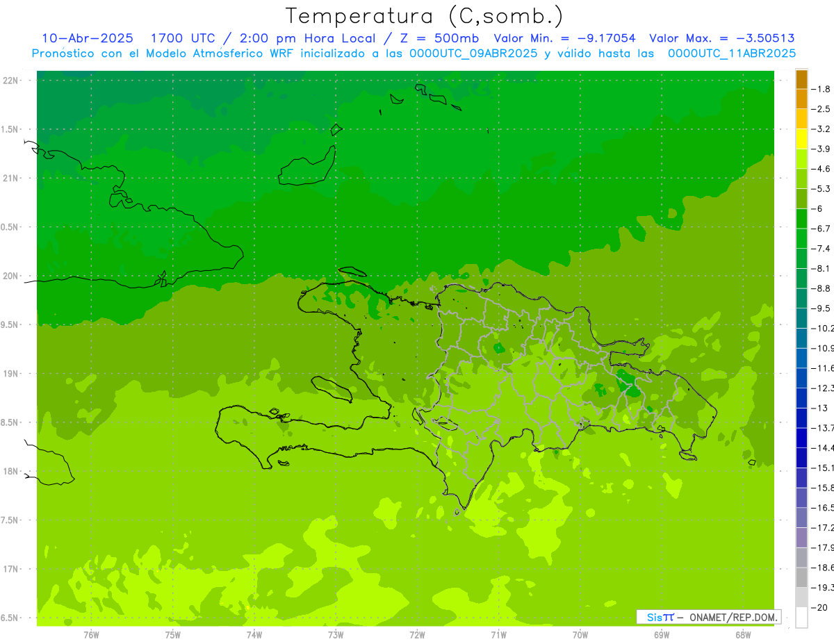Click the 69W longitude label
Screen dimensions: 834x644
[x=662, y=634]
